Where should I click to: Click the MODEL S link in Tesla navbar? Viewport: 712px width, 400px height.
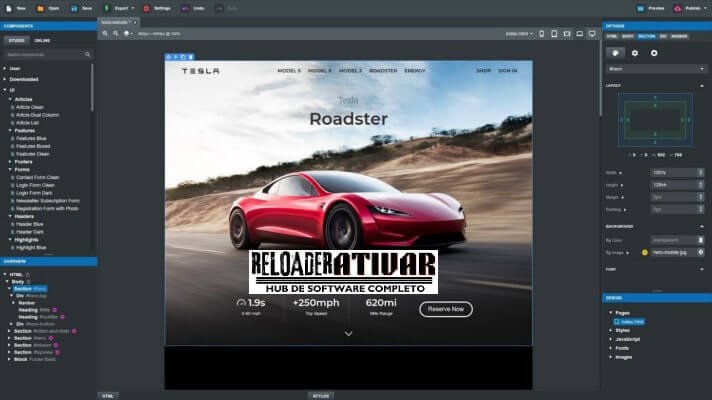tap(289, 71)
